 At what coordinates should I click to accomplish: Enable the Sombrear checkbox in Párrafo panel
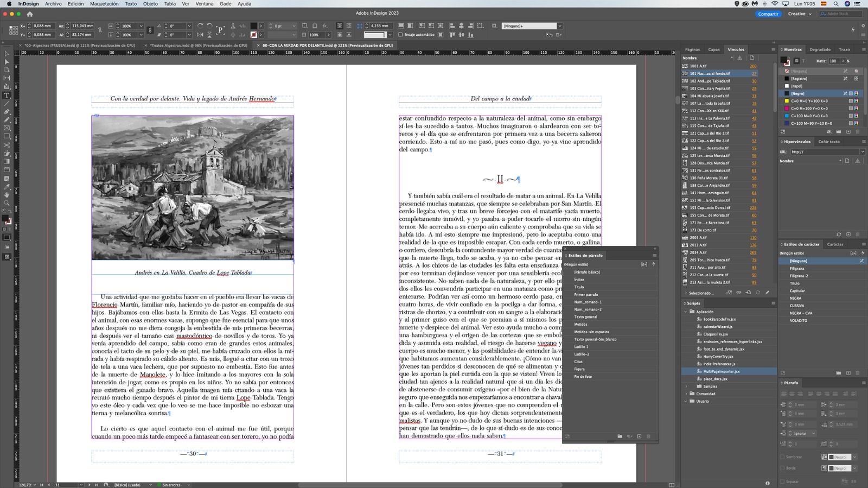click(782, 457)
